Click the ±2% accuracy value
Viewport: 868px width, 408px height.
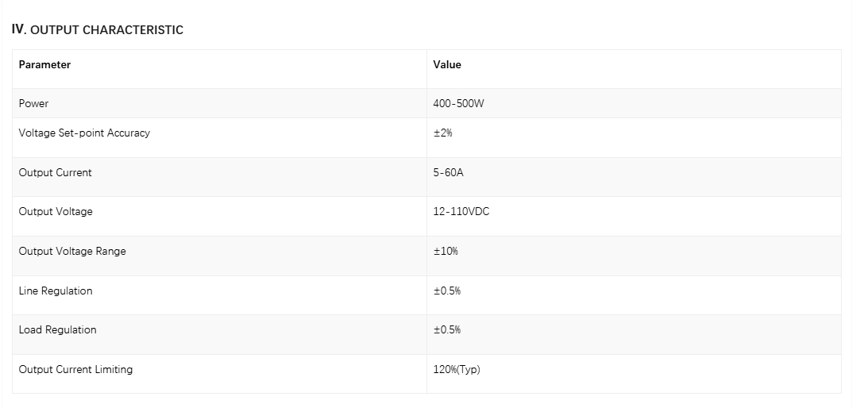[x=443, y=133]
